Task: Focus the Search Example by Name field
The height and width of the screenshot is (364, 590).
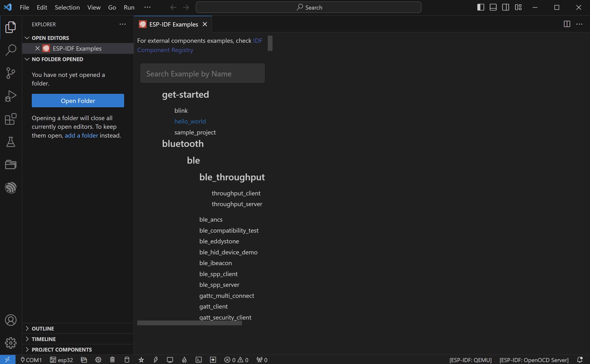Action: (202, 73)
